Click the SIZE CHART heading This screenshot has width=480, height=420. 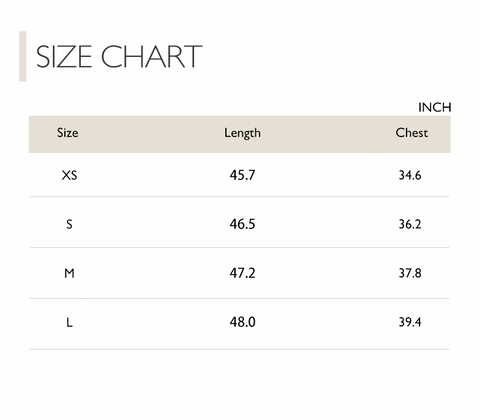pyautogui.click(x=119, y=57)
